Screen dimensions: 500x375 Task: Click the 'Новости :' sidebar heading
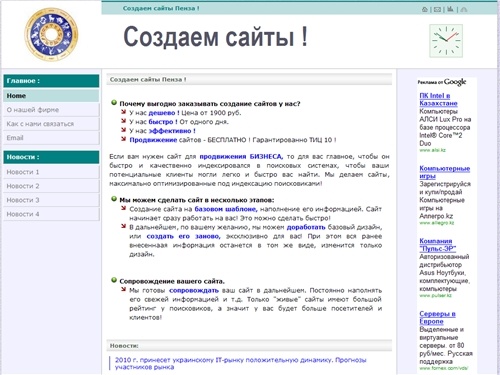tap(51, 157)
